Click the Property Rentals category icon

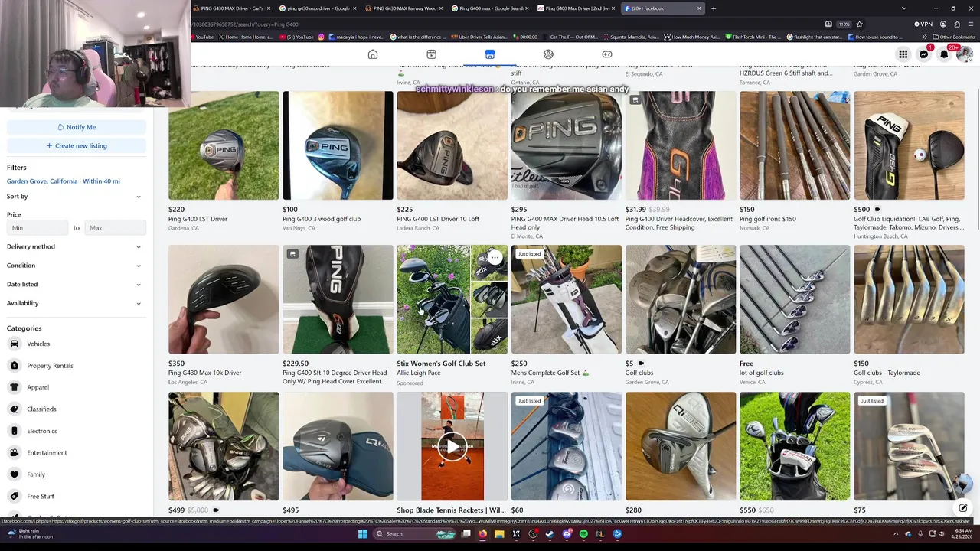coord(15,365)
